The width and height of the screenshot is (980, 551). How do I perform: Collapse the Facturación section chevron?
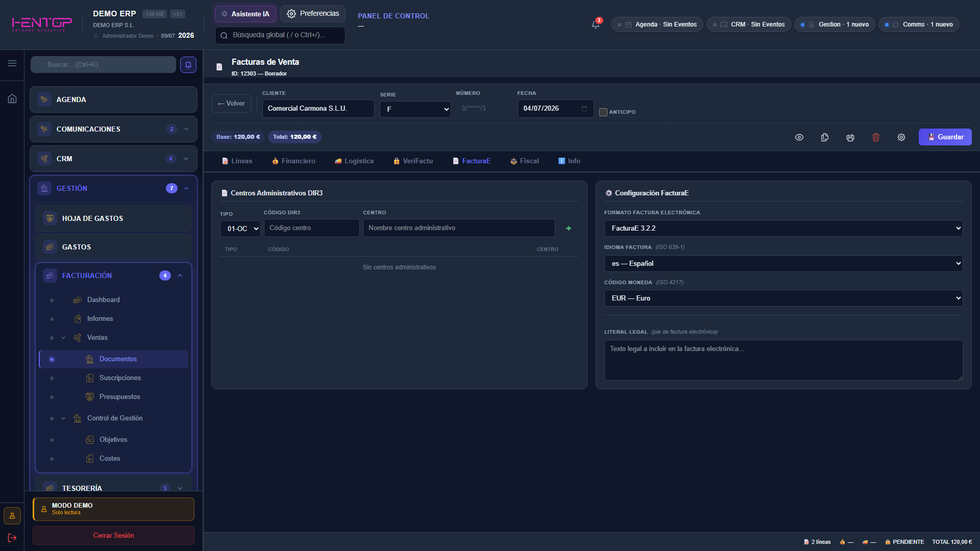point(180,275)
